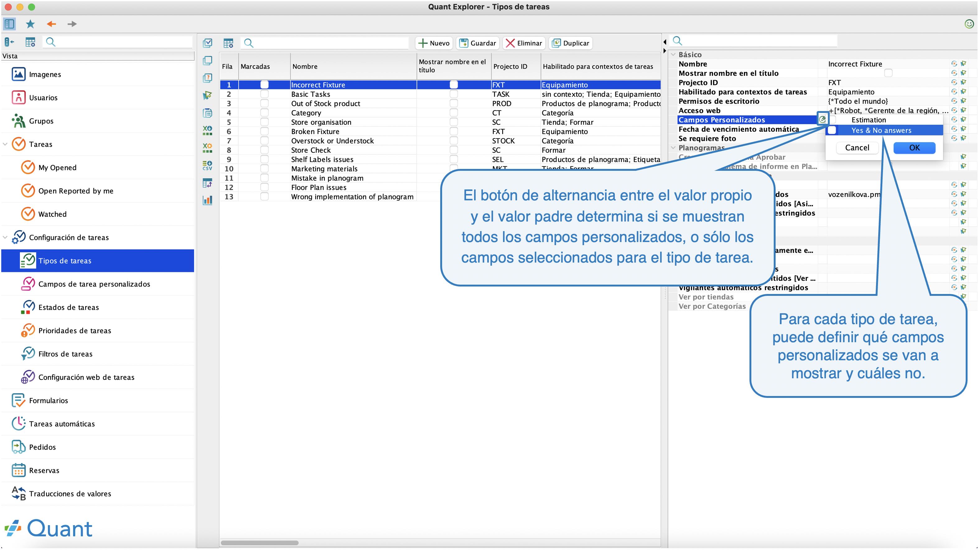Click reset icon on Acceso web row
This screenshot has width=980, height=550.
[x=954, y=110]
